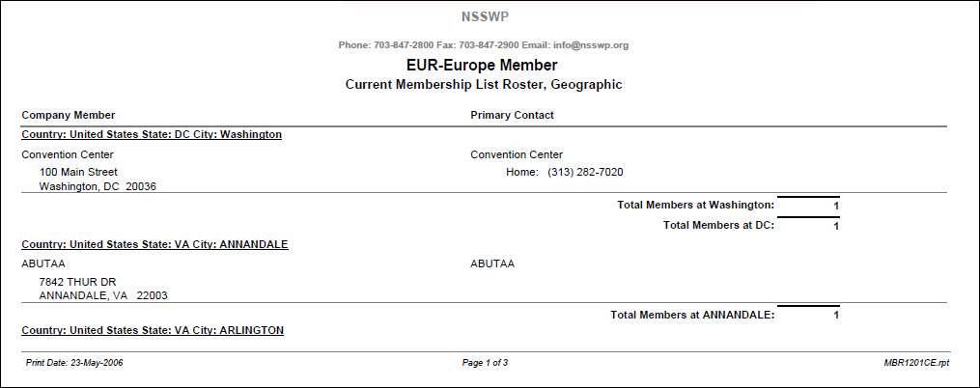Select the 100 Main Street address line
The image size is (980, 388).
coord(78,172)
